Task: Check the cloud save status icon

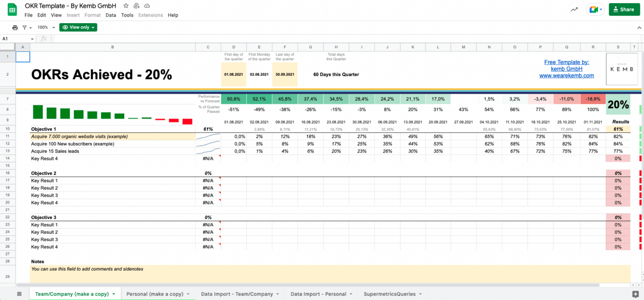Action: coord(147,6)
